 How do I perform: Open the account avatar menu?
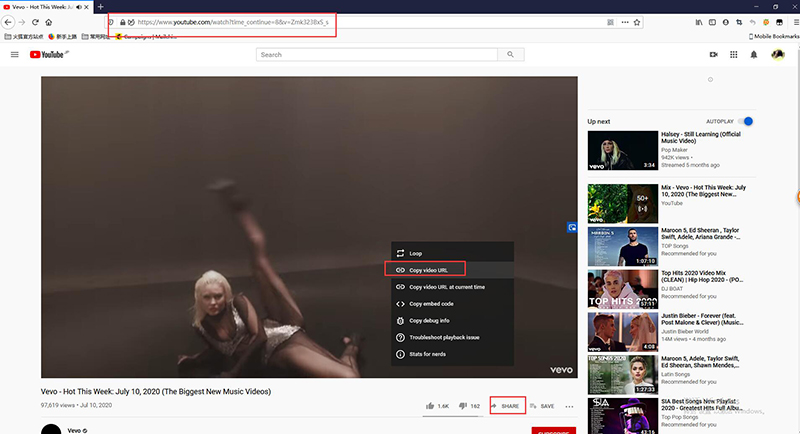pyautogui.click(x=778, y=55)
